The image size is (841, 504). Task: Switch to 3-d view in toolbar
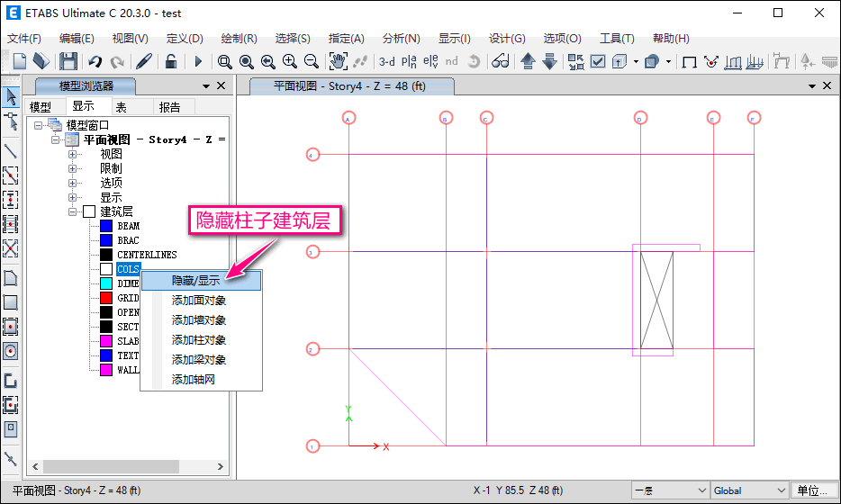point(386,61)
